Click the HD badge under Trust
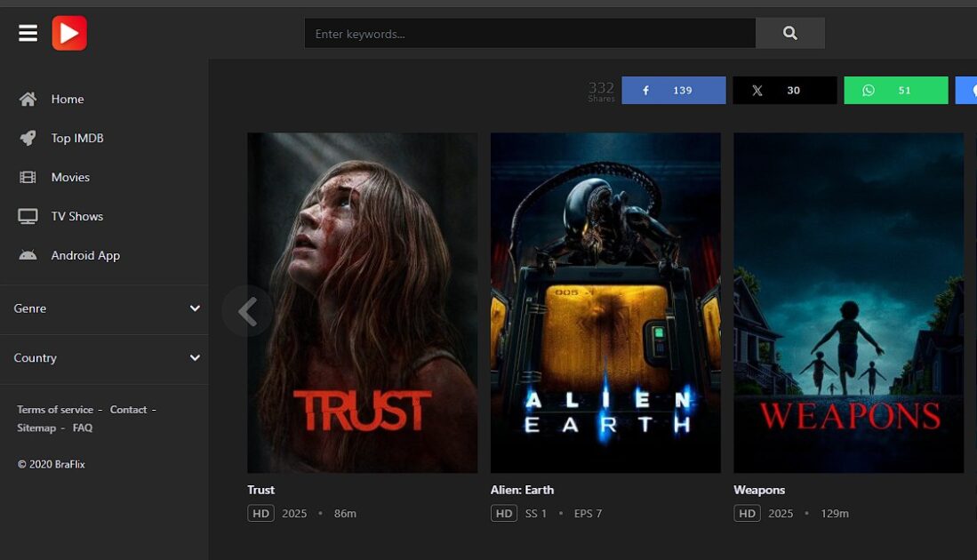This screenshot has height=560, width=977. coord(260,513)
